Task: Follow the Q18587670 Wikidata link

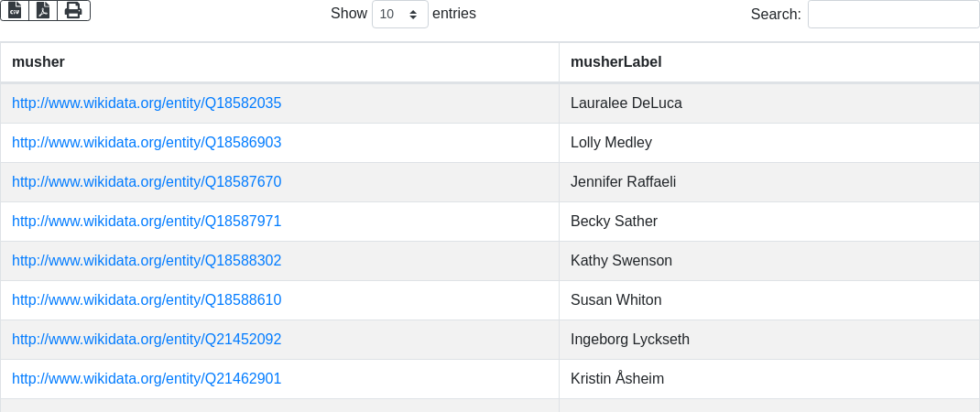Action: coord(147,182)
